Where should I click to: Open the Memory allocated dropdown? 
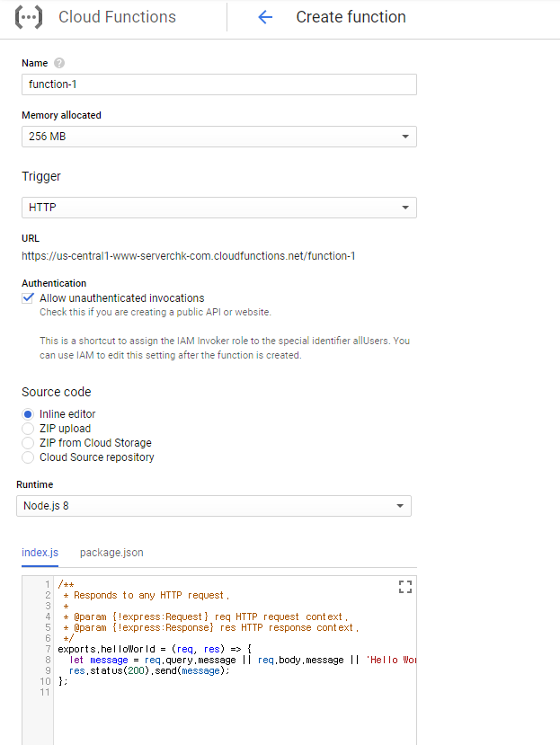pyautogui.click(x=218, y=137)
